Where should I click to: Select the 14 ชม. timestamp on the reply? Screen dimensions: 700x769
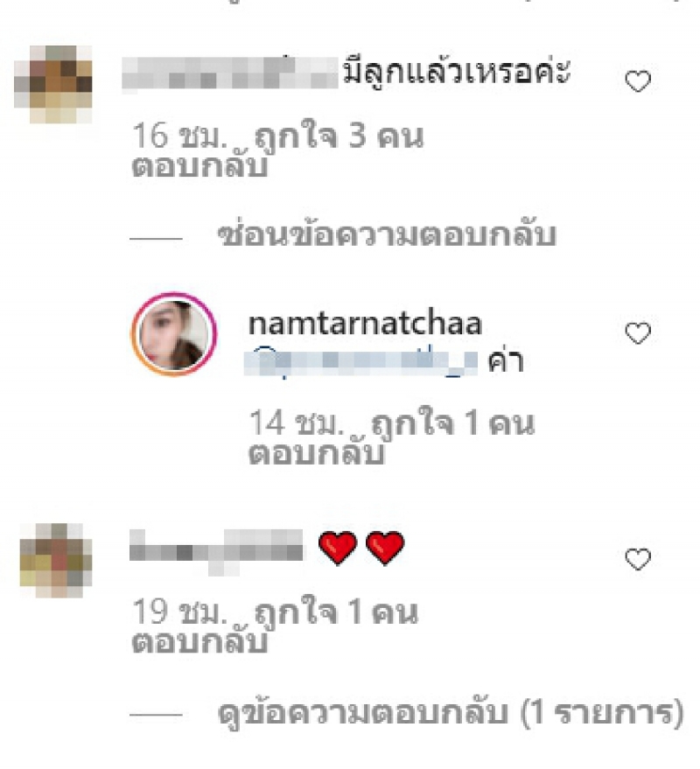point(297,423)
